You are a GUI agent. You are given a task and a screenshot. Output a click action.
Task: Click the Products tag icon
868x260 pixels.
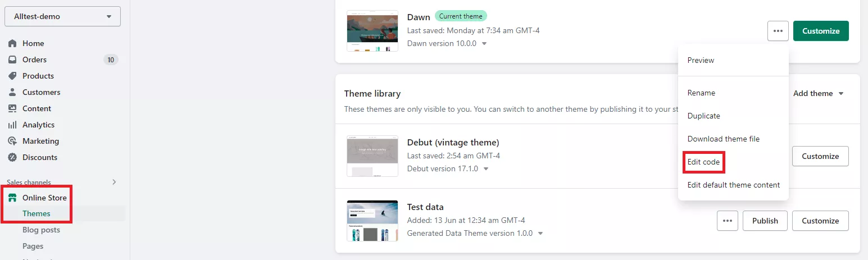tap(12, 76)
